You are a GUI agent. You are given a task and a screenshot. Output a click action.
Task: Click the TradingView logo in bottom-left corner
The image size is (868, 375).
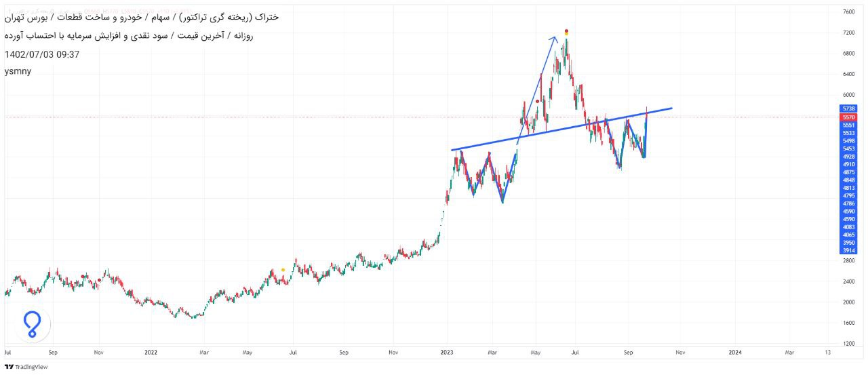pyautogui.click(x=26, y=367)
